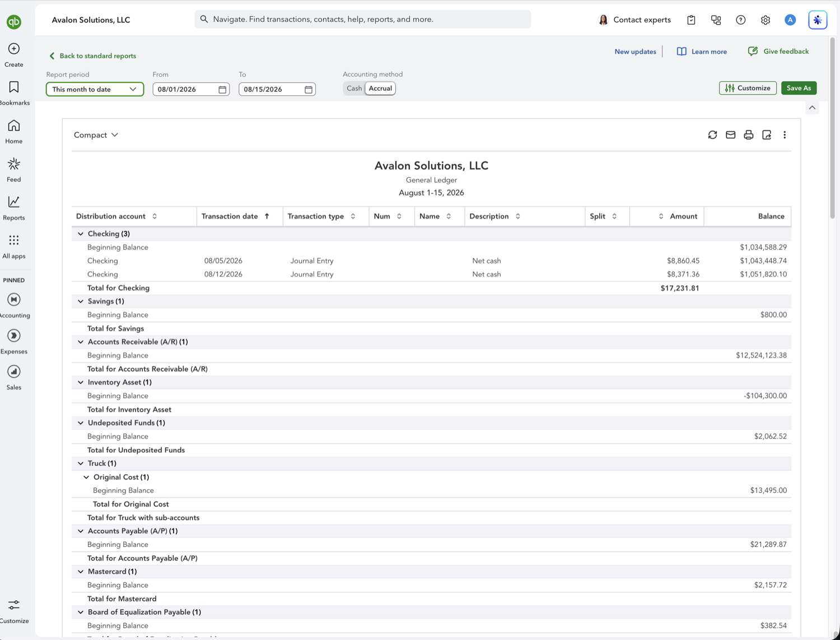The image size is (840, 640).
Task: Collapse the report filter header
Action: tap(812, 108)
